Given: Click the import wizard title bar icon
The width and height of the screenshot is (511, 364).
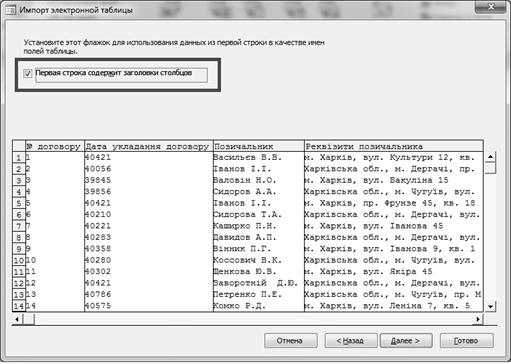Looking at the screenshot, I should [x=11, y=10].
